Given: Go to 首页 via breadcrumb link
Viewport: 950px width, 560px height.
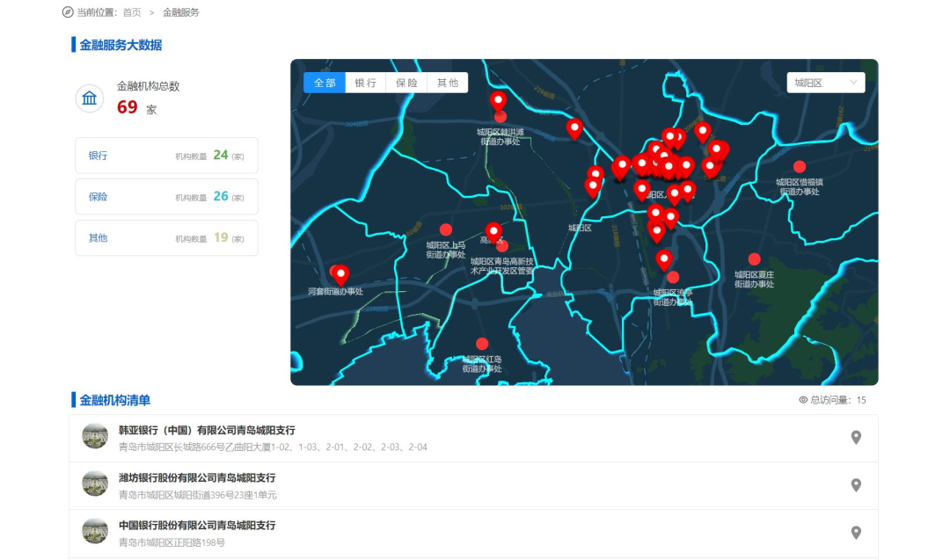Looking at the screenshot, I should [131, 12].
